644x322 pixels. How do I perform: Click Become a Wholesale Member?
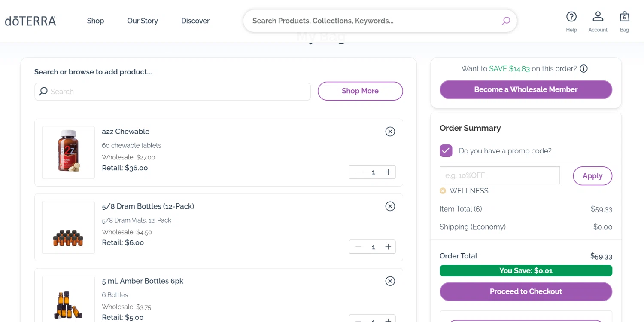tap(526, 89)
